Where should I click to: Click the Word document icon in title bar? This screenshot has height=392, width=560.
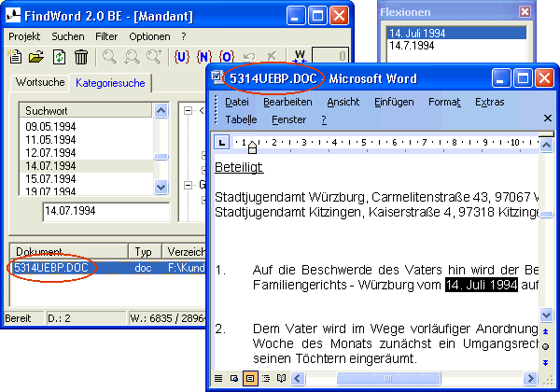(x=217, y=77)
